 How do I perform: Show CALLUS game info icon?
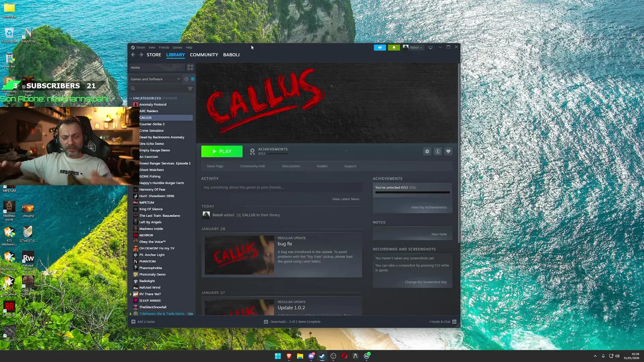438,151
